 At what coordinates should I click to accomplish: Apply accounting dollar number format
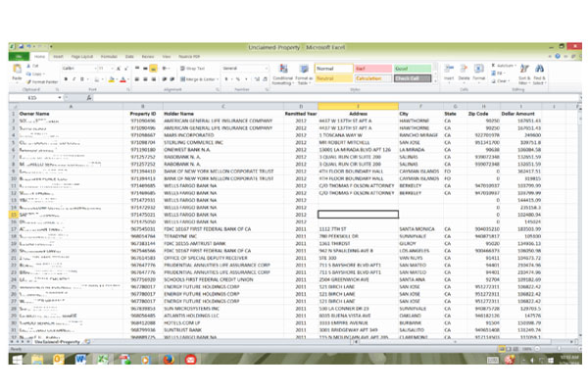click(x=226, y=79)
